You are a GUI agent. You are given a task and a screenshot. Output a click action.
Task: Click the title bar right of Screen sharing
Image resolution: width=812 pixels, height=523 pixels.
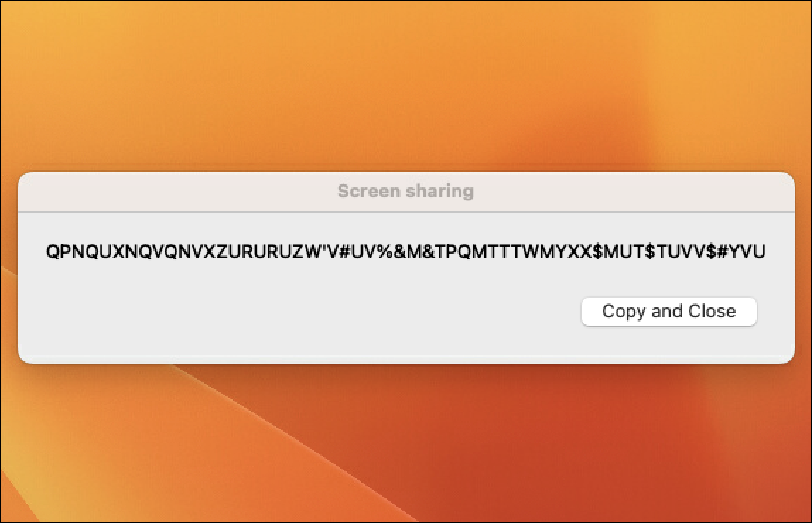coord(635,191)
